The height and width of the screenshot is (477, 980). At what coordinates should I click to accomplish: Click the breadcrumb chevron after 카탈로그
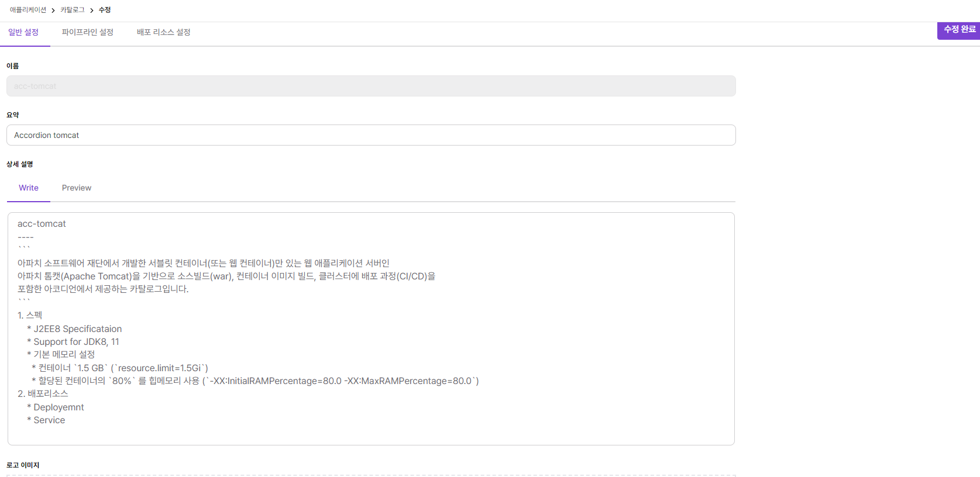click(92, 11)
